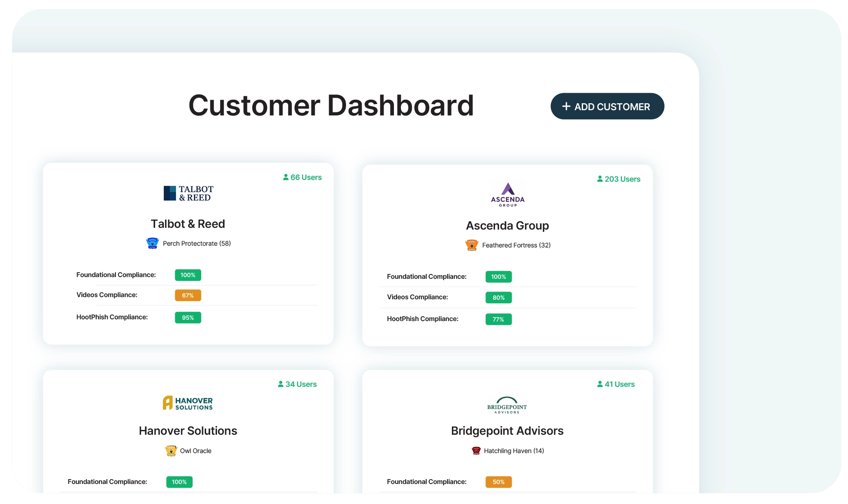Image resolution: width=848 pixels, height=504 pixels.
Task: Select the 41 Users count
Action: point(619,384)
